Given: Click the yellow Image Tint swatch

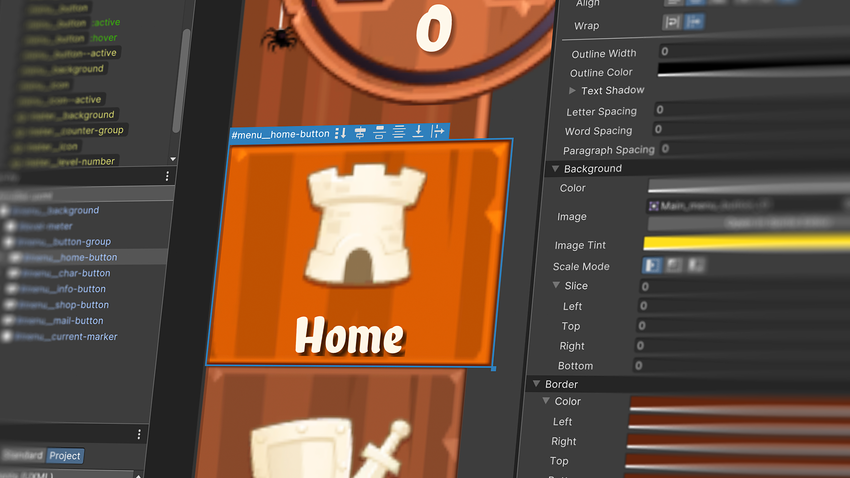Looking at the screenshot, I should (746, 242).
